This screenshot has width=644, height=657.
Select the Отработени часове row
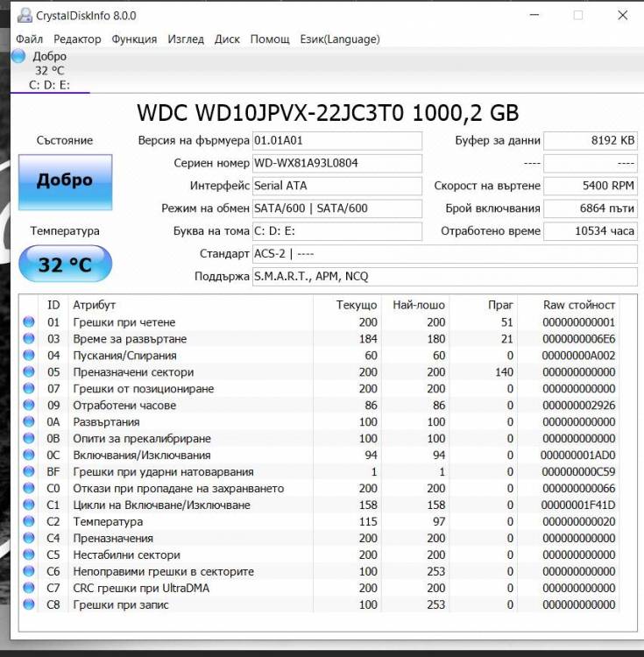point(320,406)
